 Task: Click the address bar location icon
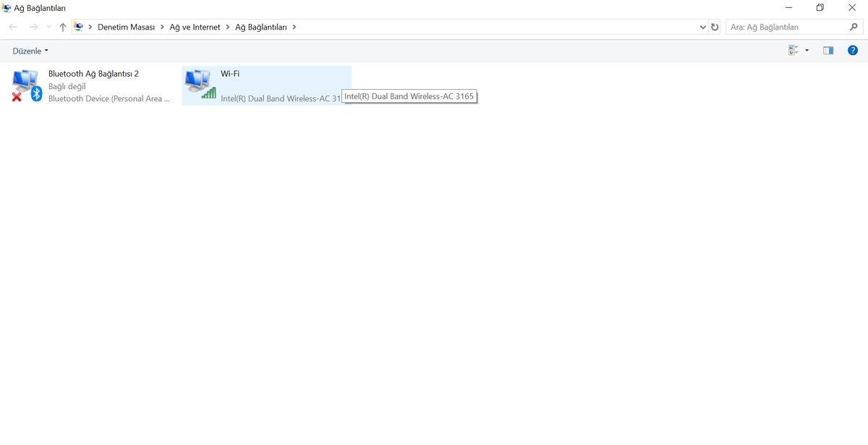(79, 27)
